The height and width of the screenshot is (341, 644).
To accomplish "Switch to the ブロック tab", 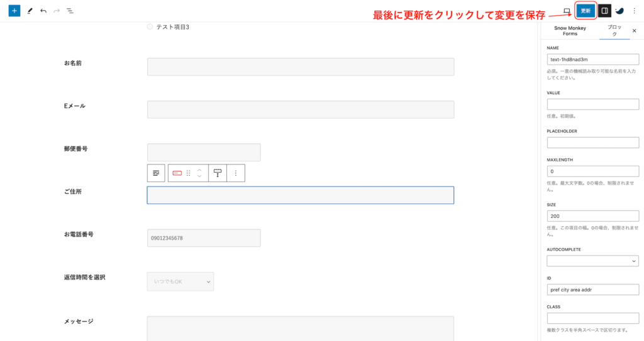I will (x=614, y=31).
